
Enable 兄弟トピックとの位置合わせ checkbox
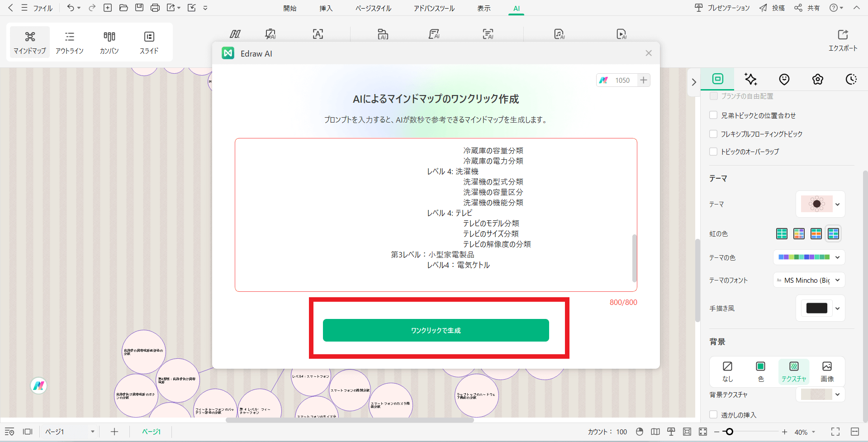(x=713, y=115)
